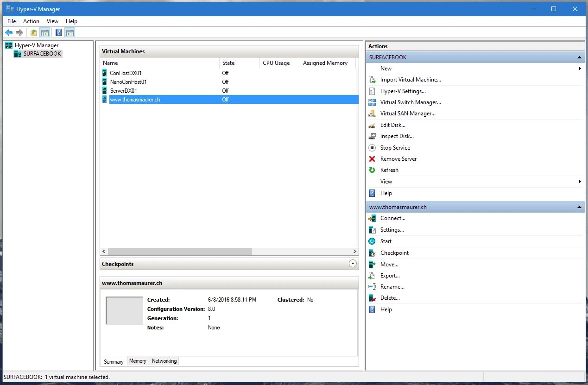Viewport: 588px width, 385px height.
Task: Click the VM list scroll left arrow
Action: pyautogui.click(x=104, y=251)
